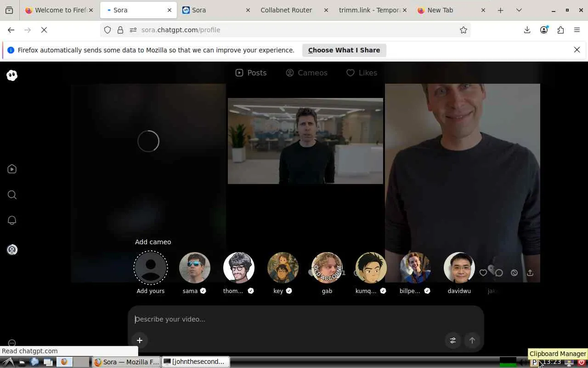Open video settings sliders icon in composer

[x=453, y=340]
